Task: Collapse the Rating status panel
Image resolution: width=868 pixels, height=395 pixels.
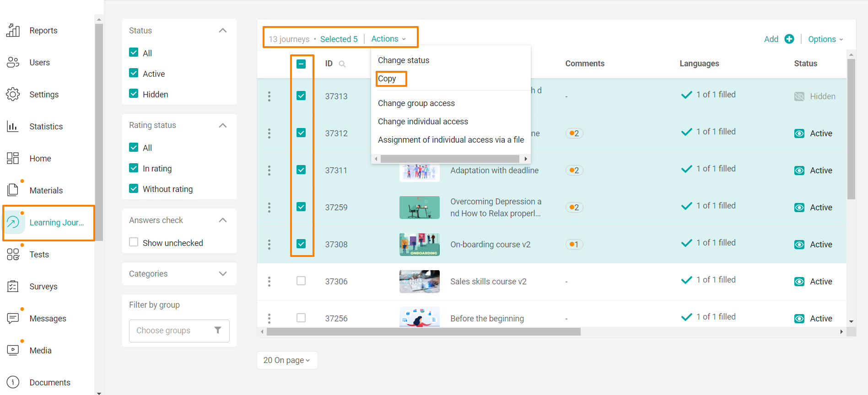Action: 223,125
